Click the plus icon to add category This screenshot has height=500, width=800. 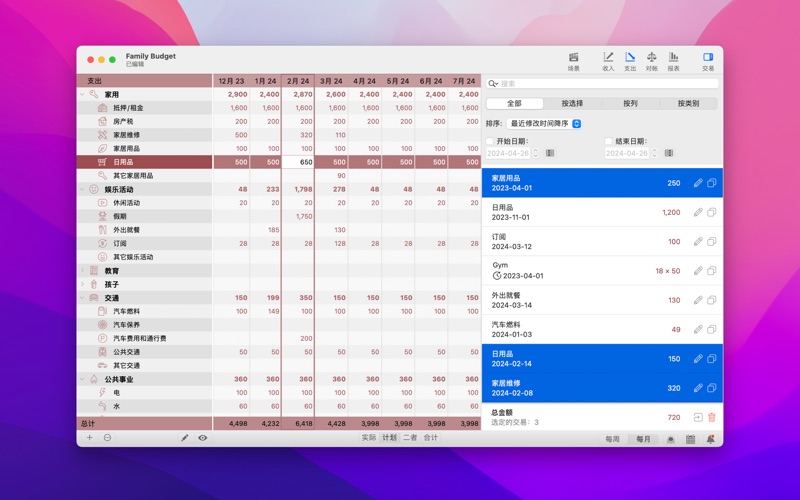[x=89, y=438]
